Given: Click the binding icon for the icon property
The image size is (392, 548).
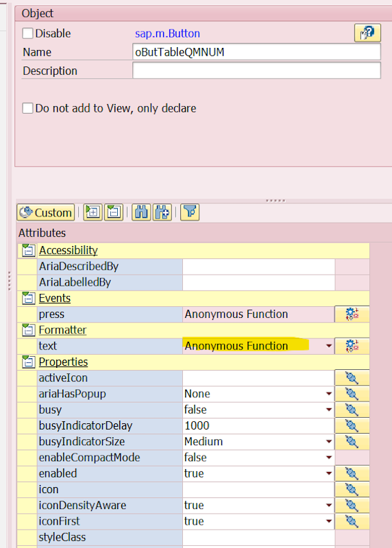Looking at the screenshot, I should pos(352,489).
